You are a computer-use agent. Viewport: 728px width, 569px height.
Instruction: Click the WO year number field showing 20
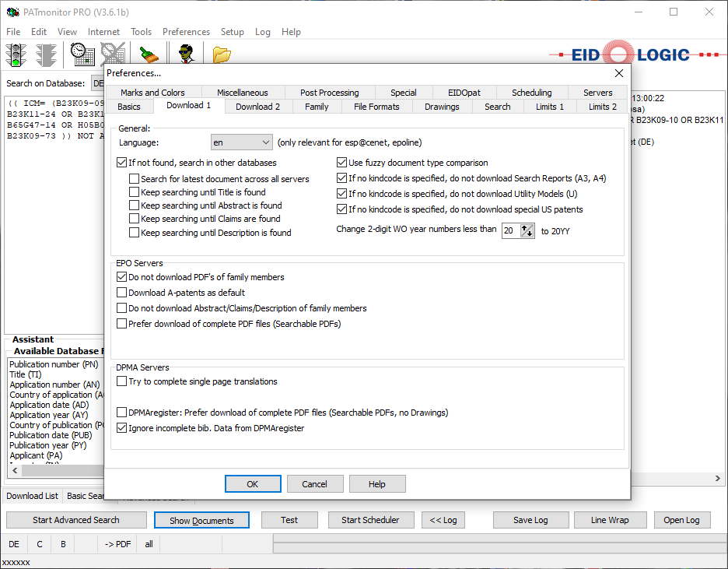(511, 231)
